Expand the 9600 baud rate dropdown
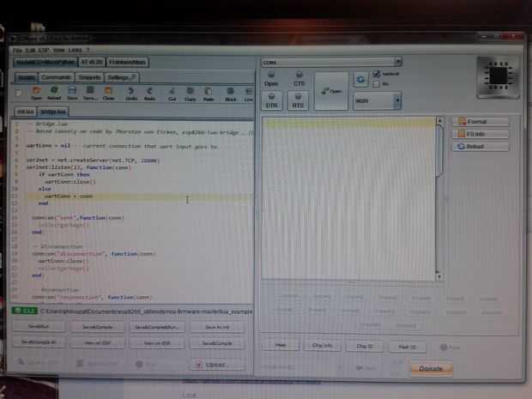The height and width of the screenshot is (399, 532). tap(397, 100)
